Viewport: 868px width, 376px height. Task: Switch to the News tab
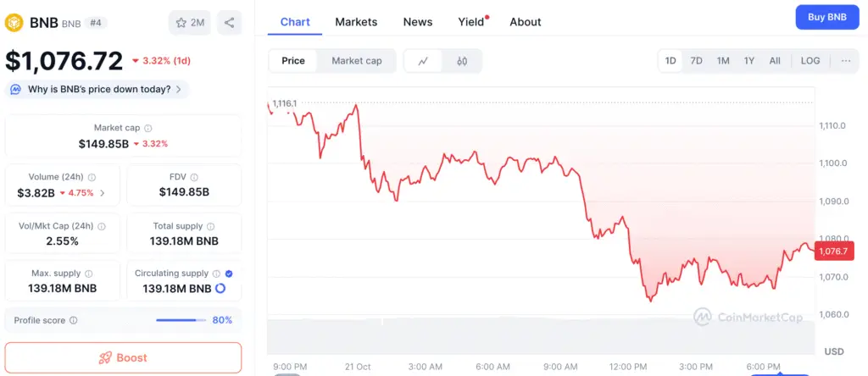[x=418, y=22]
